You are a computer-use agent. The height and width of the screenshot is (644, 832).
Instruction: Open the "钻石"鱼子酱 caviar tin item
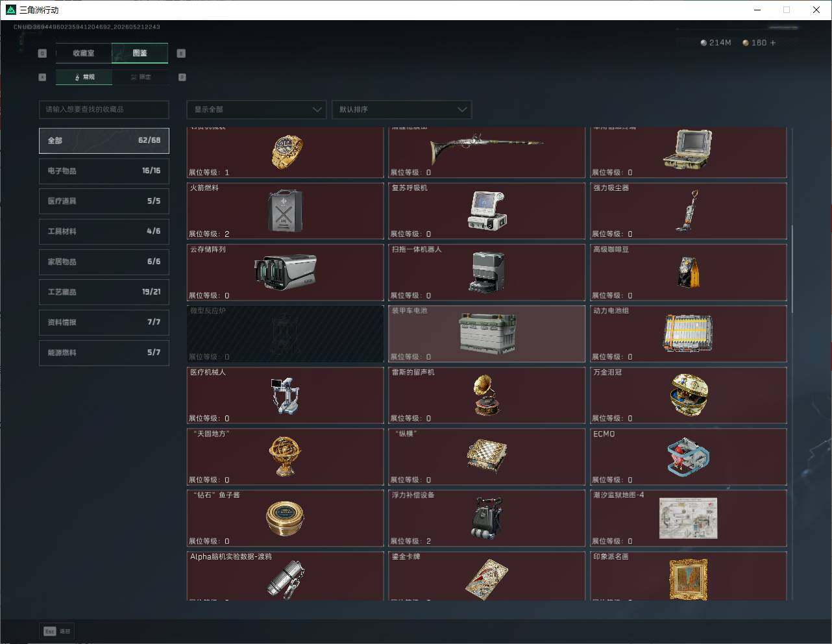pyautogui.click(x=286, y=518)
